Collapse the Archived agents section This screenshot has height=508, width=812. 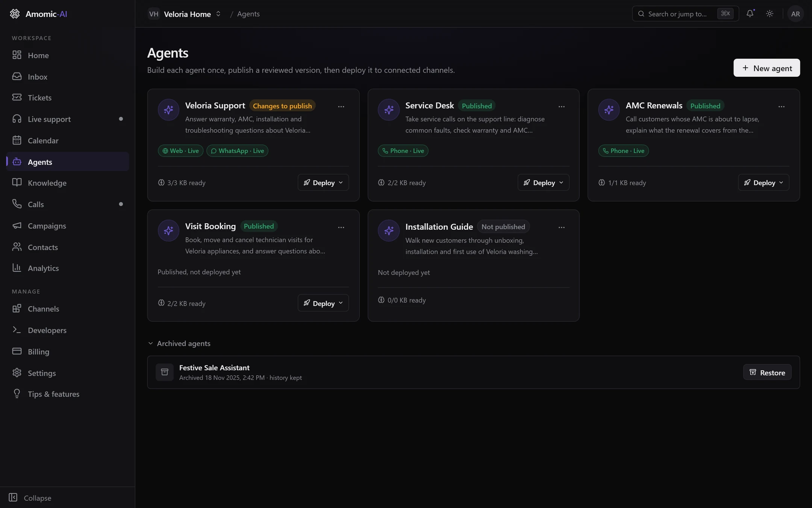tap(179, 343)
